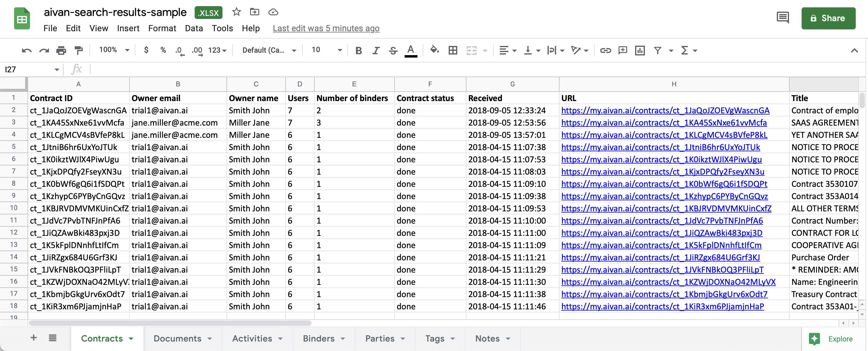Increase decimal places icon
This screenshot has height=351, width=868.
pos(197,51)
